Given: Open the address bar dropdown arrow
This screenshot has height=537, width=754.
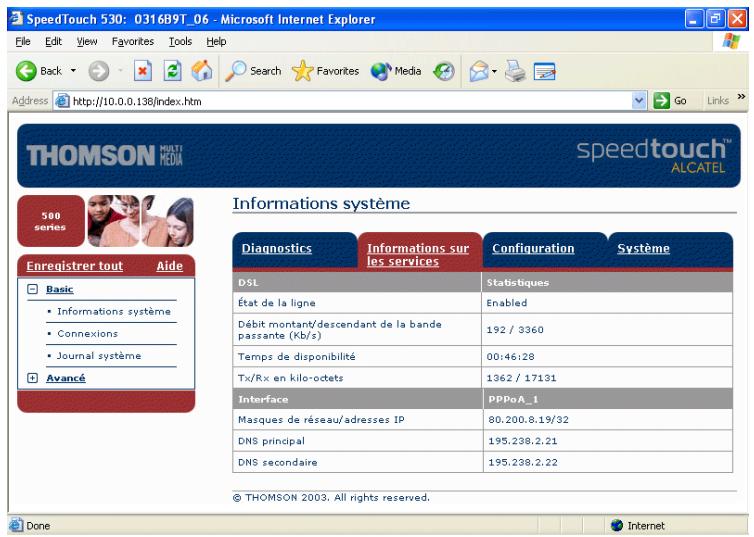Looking at the screenshot, I should tap(639, 100).
